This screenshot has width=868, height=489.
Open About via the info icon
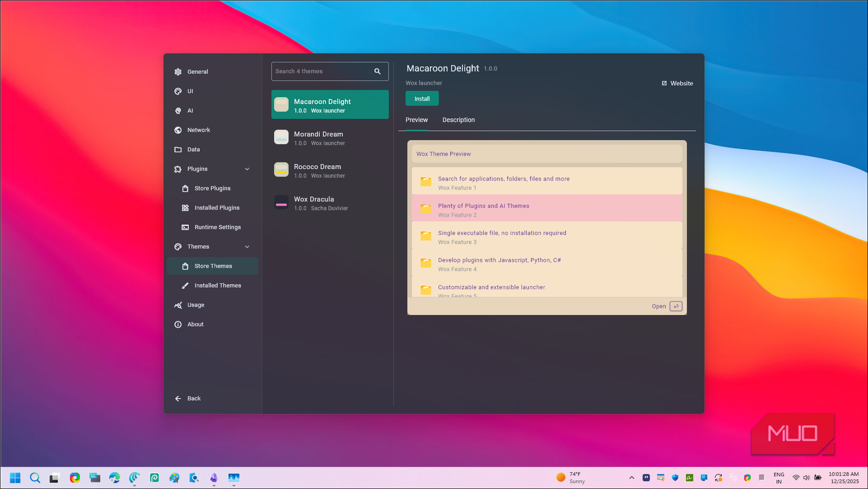pos(178,324)
